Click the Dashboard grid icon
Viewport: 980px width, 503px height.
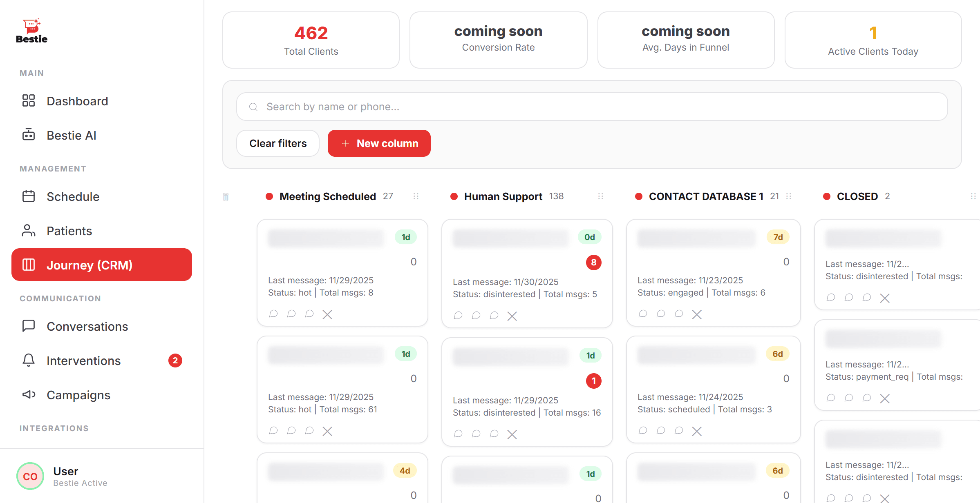[29, 100]
